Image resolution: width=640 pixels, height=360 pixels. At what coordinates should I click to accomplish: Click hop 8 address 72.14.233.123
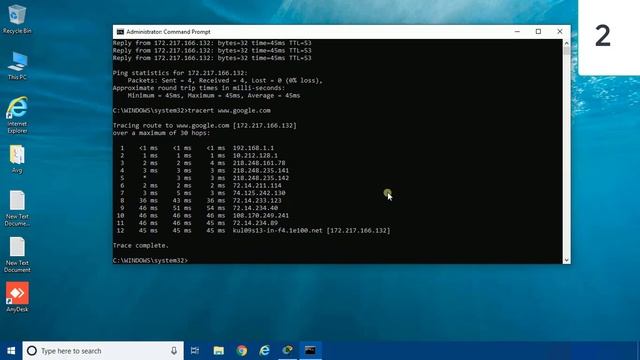pos(257,200)
